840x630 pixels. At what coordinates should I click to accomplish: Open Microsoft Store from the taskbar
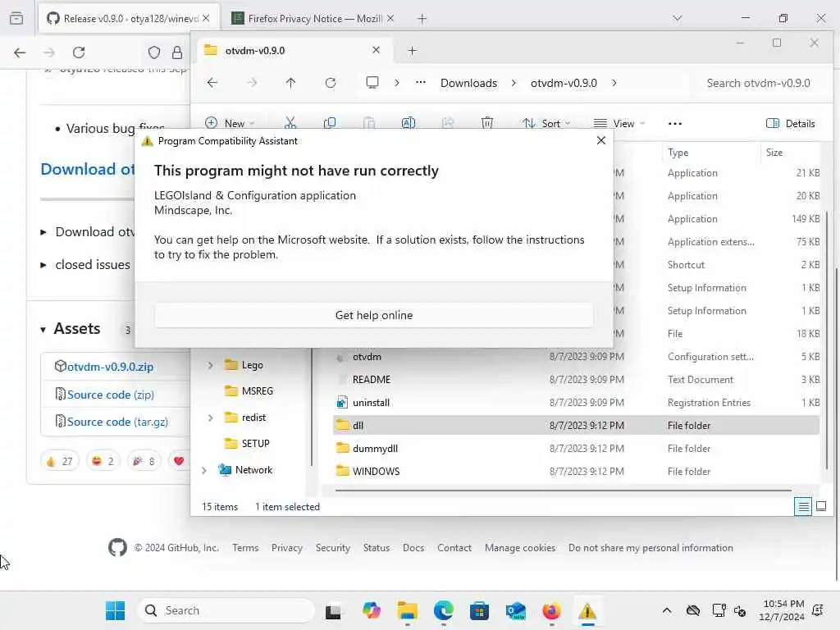479,610
